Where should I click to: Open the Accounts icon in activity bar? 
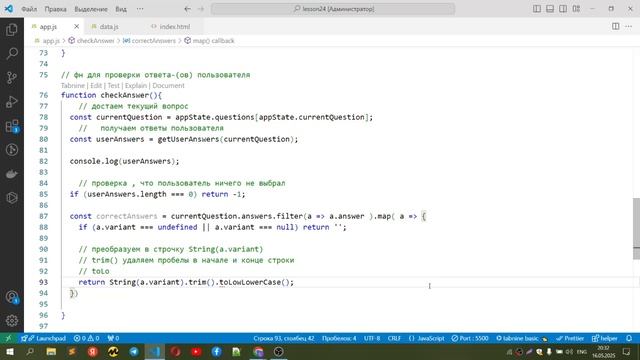(11, 297)
